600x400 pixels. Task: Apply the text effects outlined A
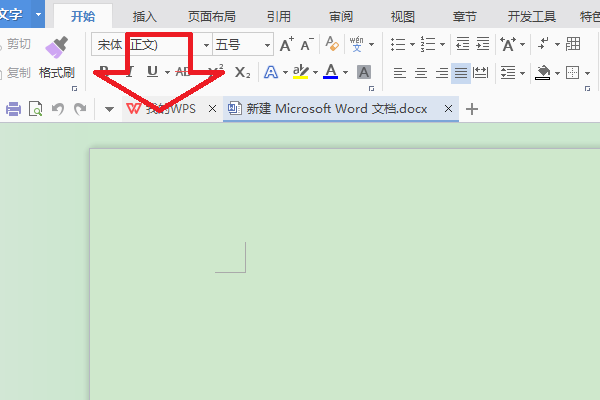pos(271,72)
